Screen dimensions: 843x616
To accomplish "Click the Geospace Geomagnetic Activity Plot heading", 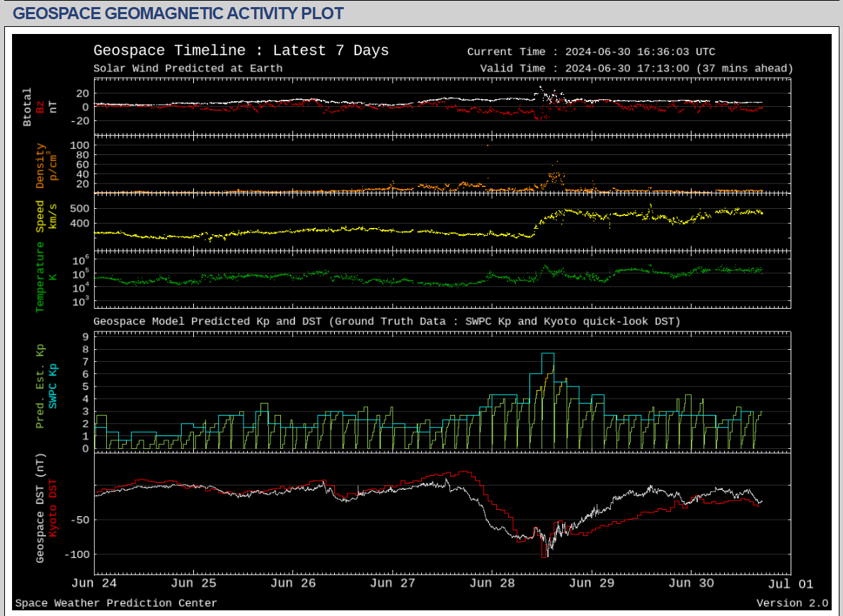I will 178,13.
